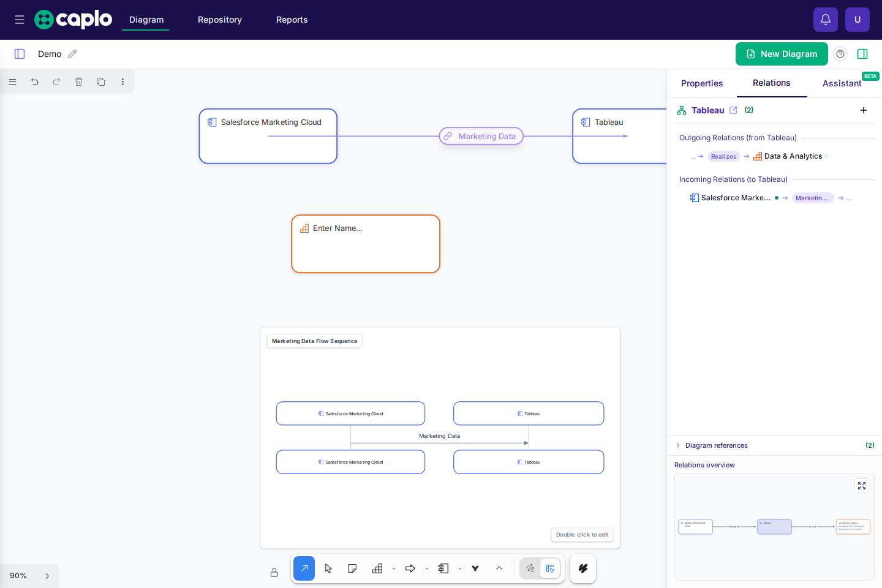Open Salesforce Marke... incoming relation
The width and height of the screenshot is (882, 588).
730,198
